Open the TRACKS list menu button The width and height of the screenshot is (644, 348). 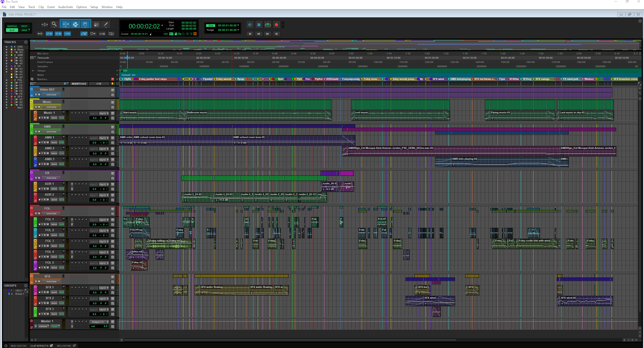click(x=26, y=42)
